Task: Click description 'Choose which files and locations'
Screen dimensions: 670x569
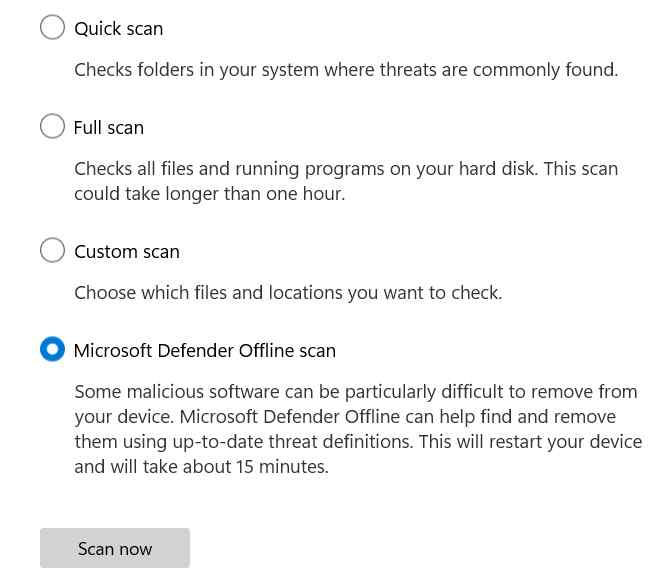Action: 288,293
